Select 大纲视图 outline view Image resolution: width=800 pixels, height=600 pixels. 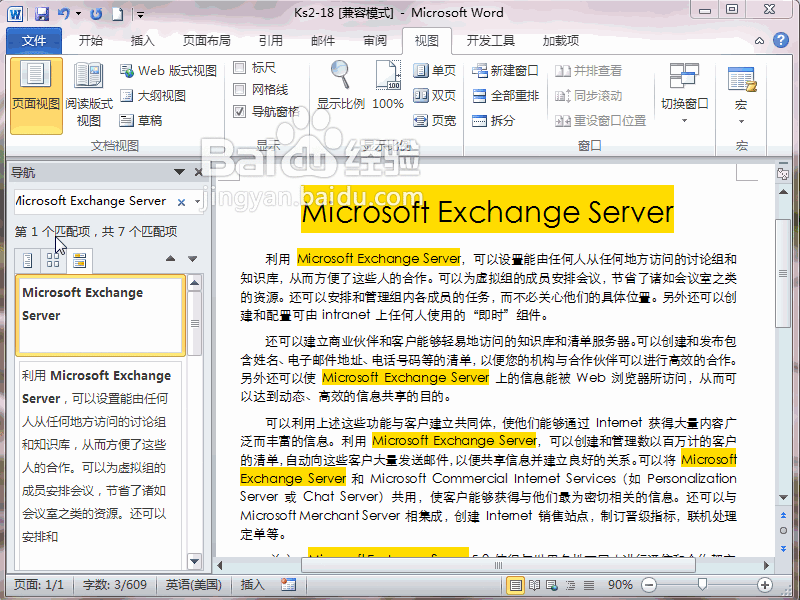coord(153,95)
